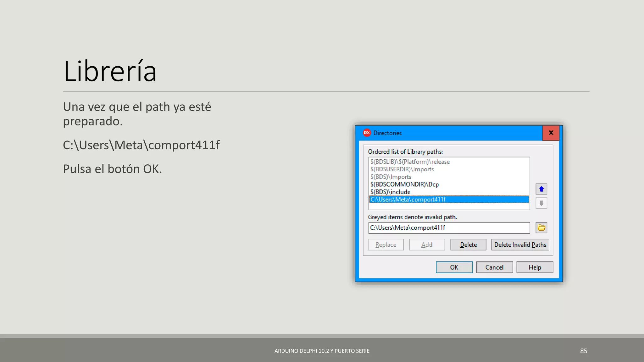Close the Directories dialog

[551, 133]
